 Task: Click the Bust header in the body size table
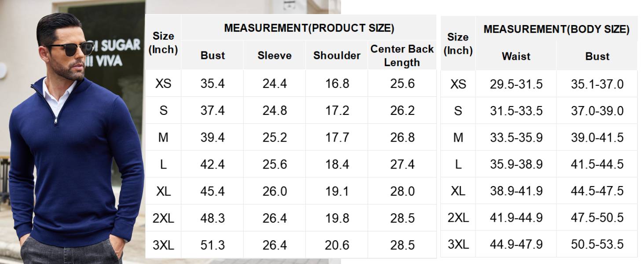(x=597, y=56)
